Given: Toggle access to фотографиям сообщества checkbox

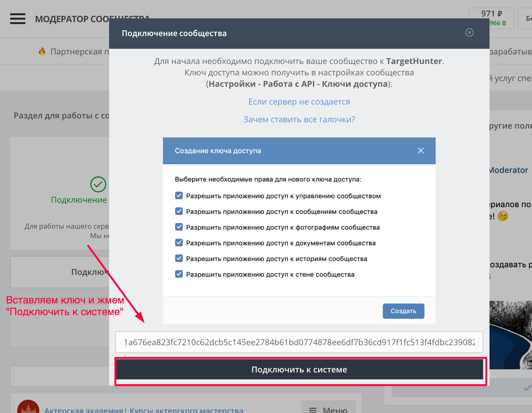Looking at the screenshot, I should coord(179,227).
